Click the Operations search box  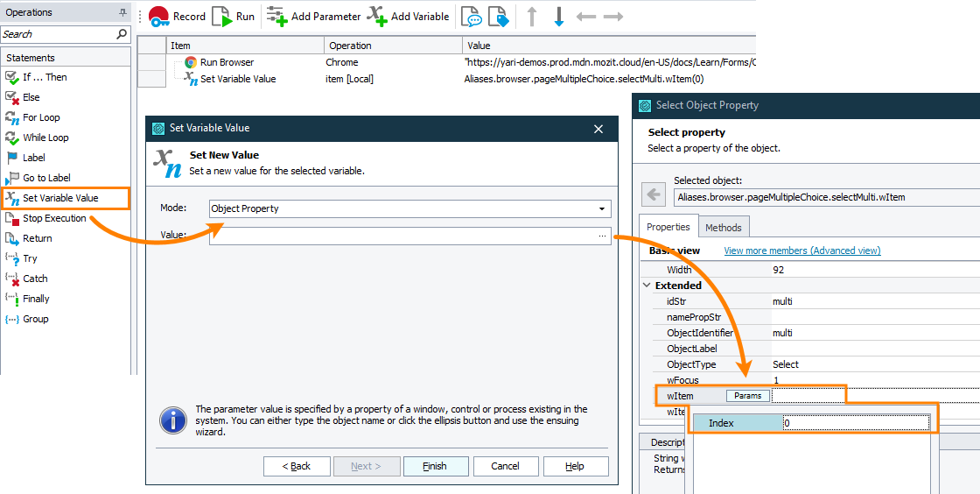(58, 34)
